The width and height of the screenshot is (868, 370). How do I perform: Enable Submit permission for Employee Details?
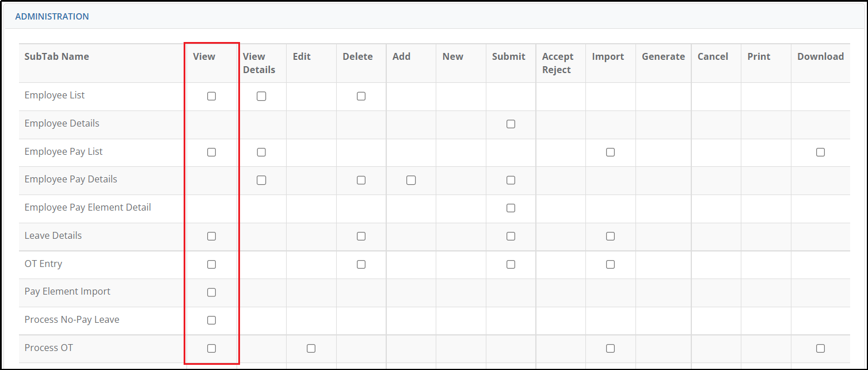(x=511, y=124)
